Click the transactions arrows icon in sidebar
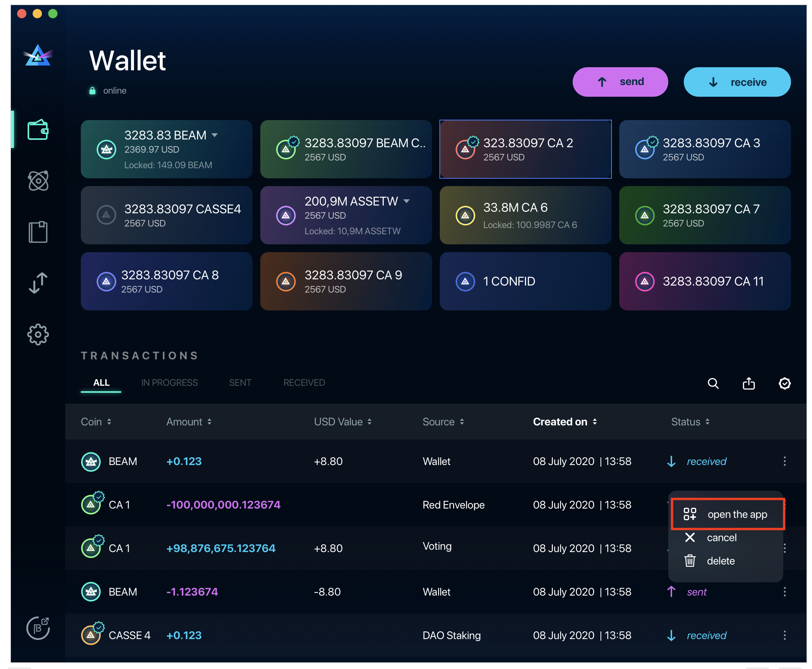The image size is (812, 669). (x=38, y=283)
